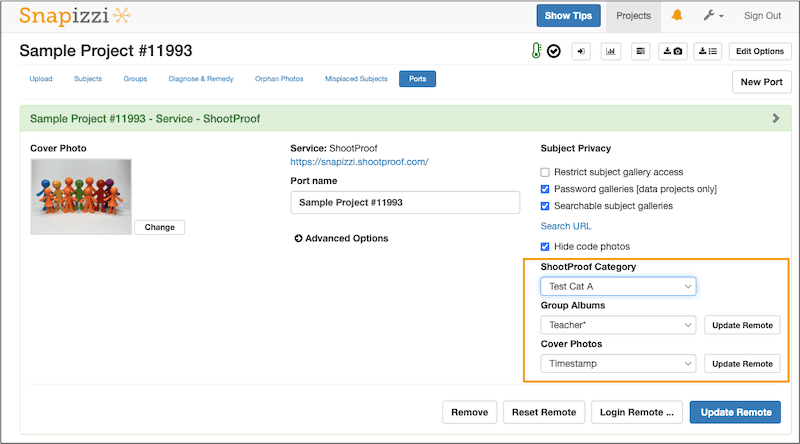
Task: Click the Sample Project #11993 heading
Action: pyautogui.click(x=106, y=51)
